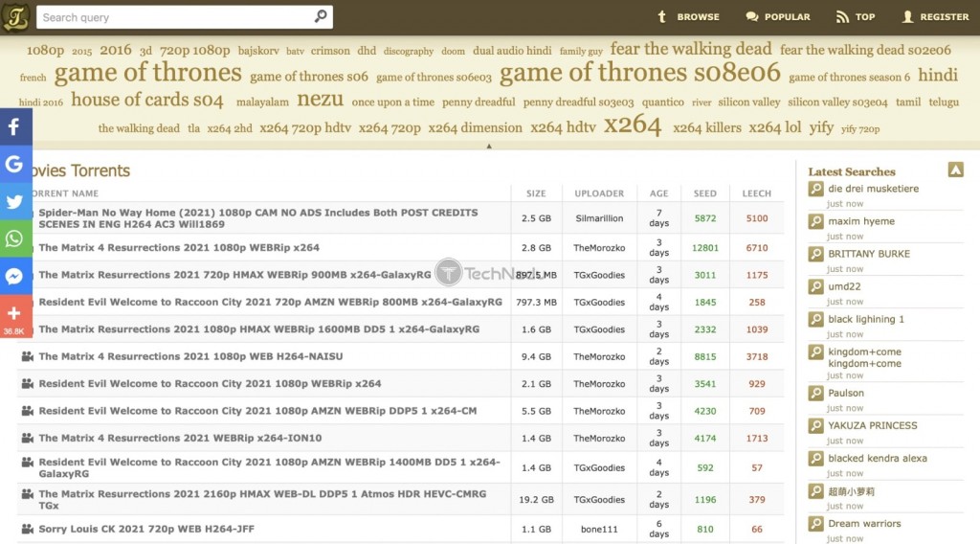The height and width of the screenshot is (544, 980).
Task: Sort by the Uploader column header
Action: point(599,193)
